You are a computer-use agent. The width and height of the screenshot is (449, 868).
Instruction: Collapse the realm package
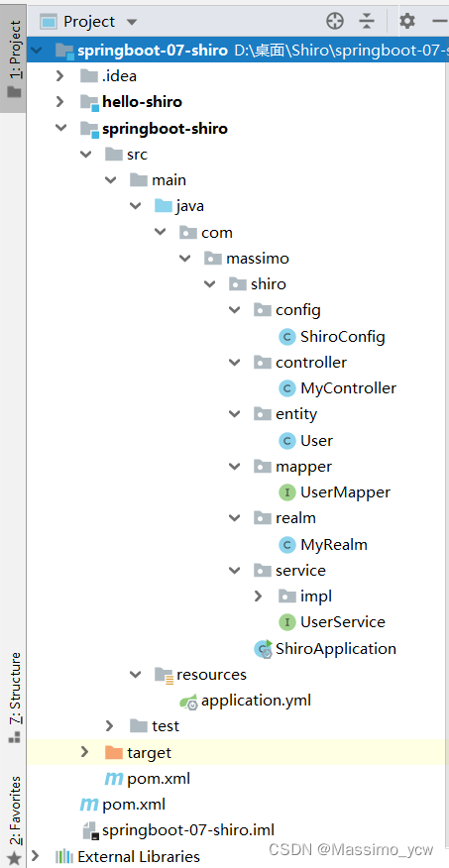point(235,518)
